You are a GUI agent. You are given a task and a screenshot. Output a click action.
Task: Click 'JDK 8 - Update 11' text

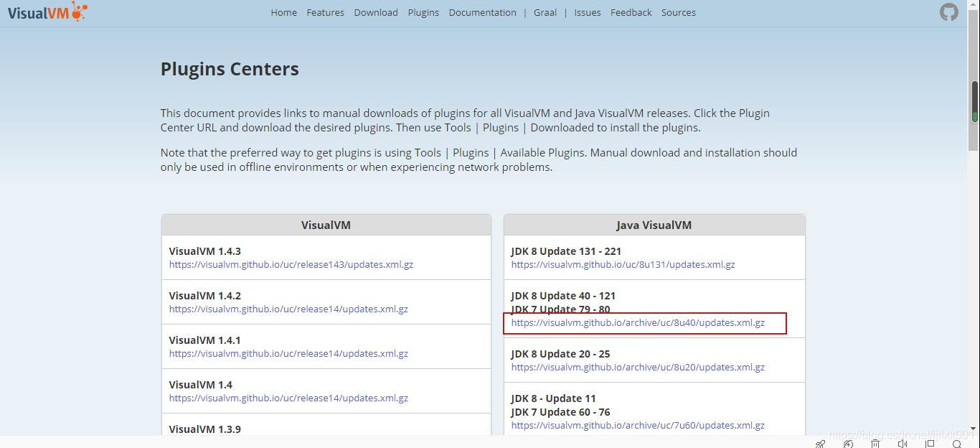point(553,398)
